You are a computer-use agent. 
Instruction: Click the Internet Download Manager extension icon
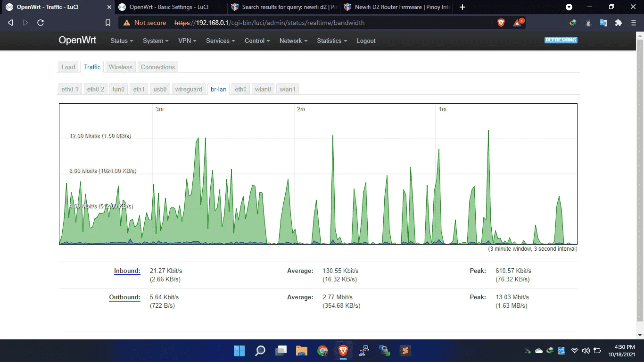click(573, 23)
